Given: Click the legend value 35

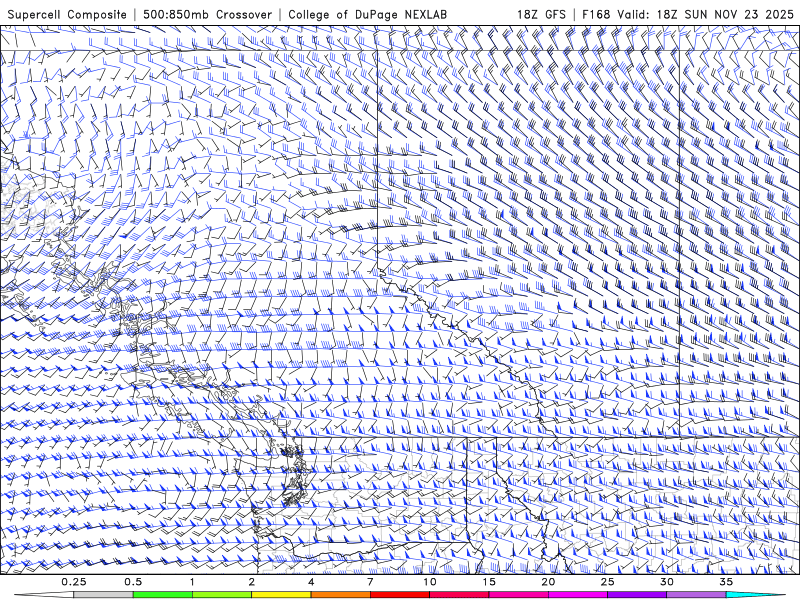Looking at the screenshot, I should [x=726, y=582].
